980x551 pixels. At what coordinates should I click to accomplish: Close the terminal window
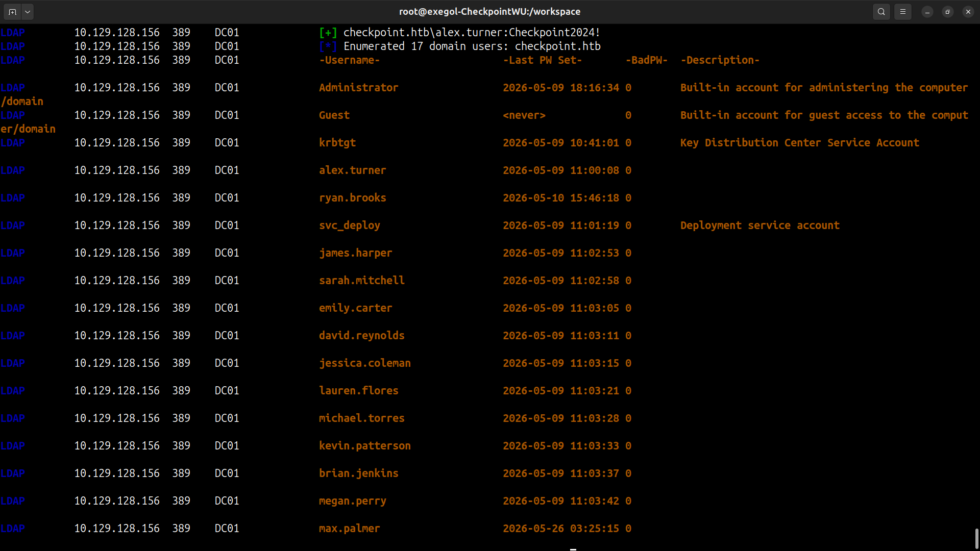coord(968,12)
